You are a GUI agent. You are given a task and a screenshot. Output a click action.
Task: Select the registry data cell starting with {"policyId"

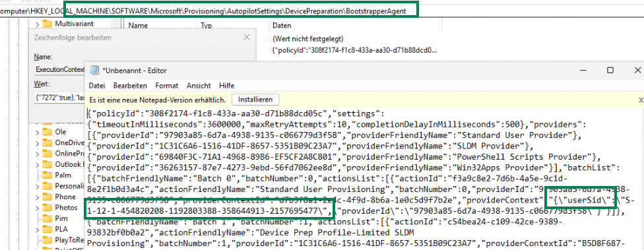(355, 51)
